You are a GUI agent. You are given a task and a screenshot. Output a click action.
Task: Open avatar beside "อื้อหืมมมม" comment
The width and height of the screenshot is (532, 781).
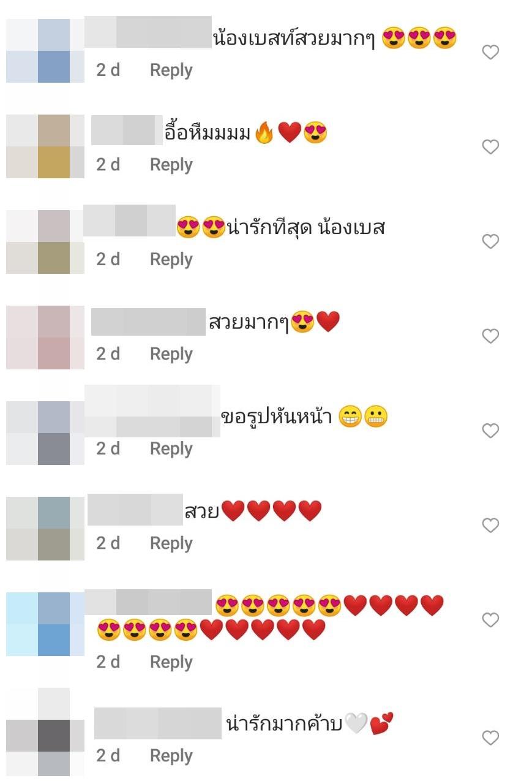tap(45, 146)
